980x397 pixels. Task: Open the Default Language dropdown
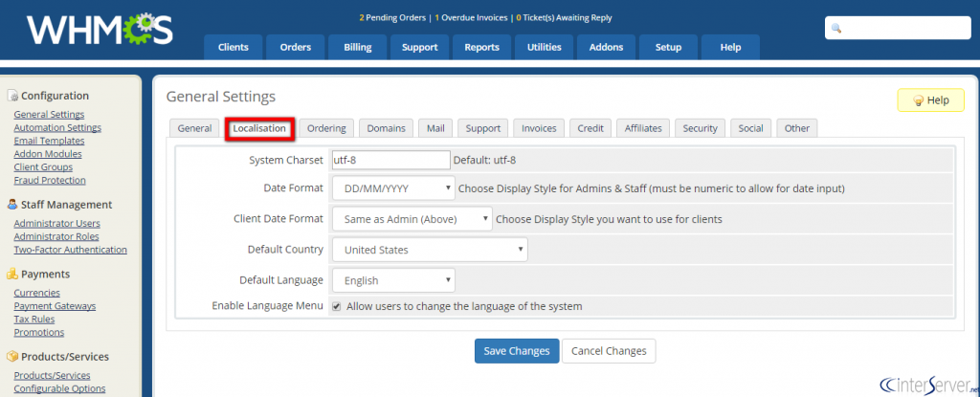click(x=393, y=280)
